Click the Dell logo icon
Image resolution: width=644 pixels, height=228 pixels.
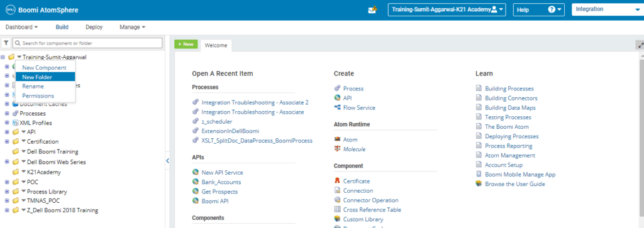point(9,10)
